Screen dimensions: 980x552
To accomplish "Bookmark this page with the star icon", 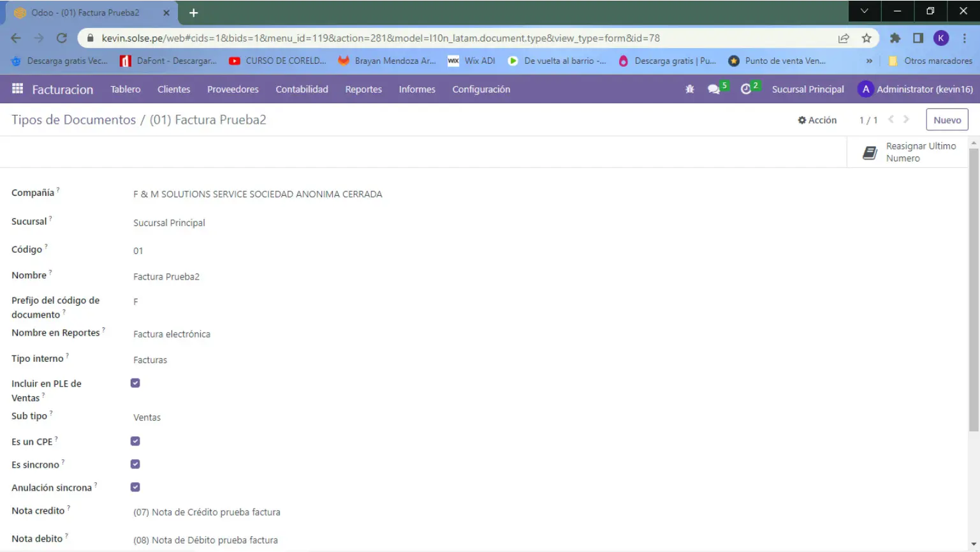I will 867,38.
